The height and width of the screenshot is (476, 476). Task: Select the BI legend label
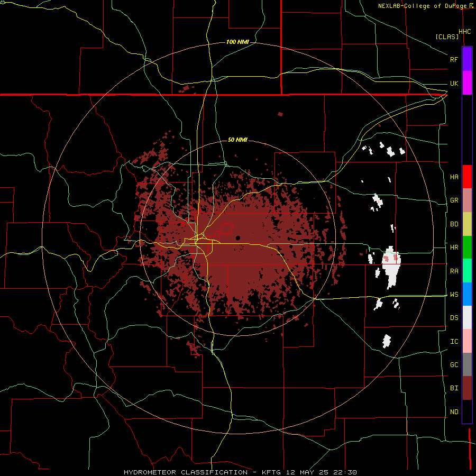[454, 388]
